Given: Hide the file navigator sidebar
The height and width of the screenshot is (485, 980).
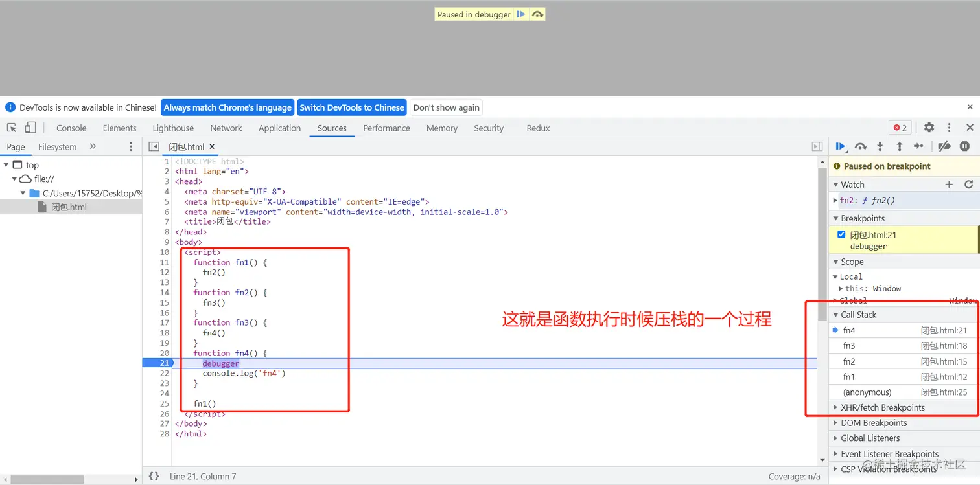Looking at the screenshot, I should (x=154, y=147).
